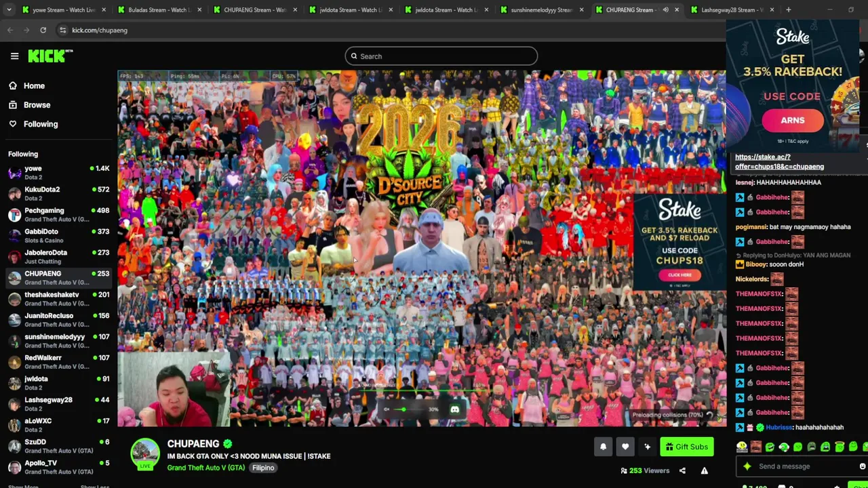Click the share stream icon

pyautogui.click(x=682, y=471)
